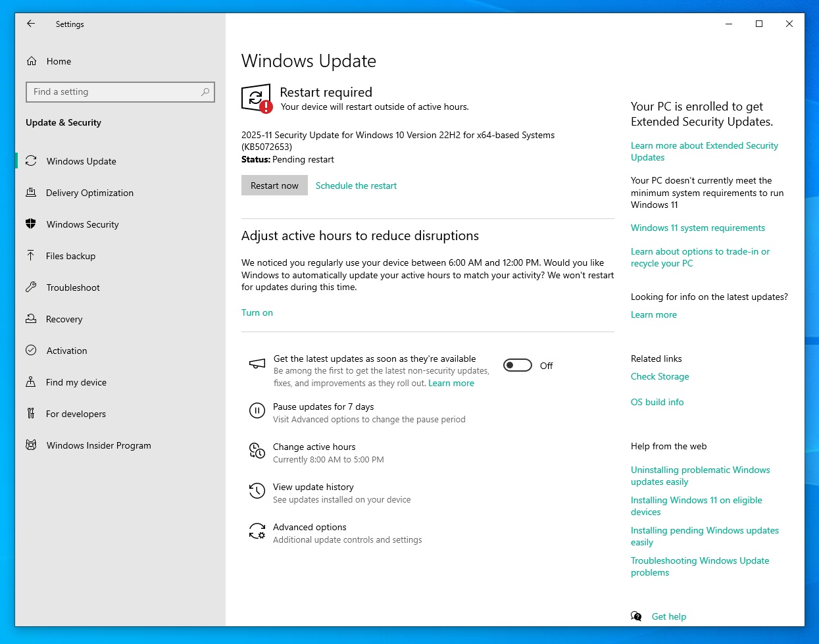Open Troubleshoot using its wrench icon
Screen dimensions: 819x644
click(x=31, y=287)
